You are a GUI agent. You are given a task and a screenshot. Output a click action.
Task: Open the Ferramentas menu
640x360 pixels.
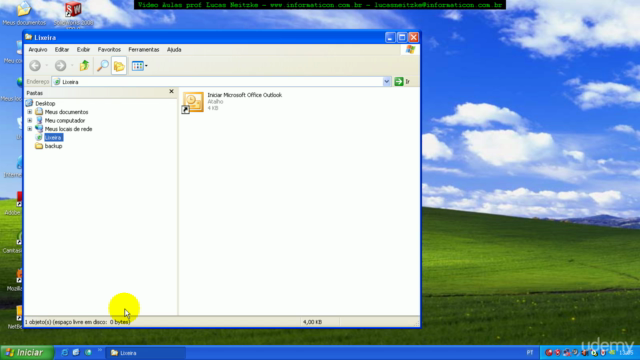[x=144, y=49]
